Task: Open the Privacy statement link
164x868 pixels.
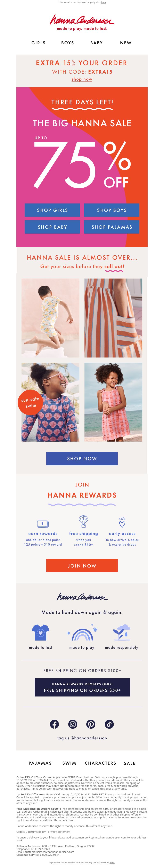Action: 59,832
